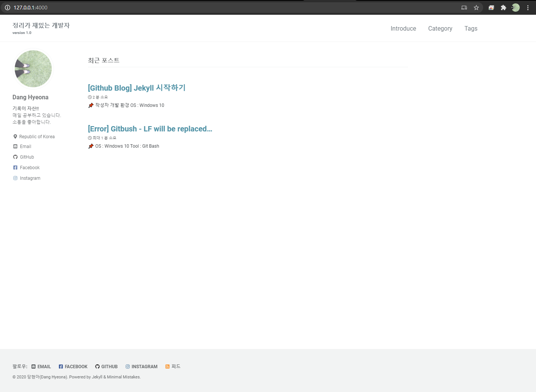Click the sidebar Instagram link
536x392 pixels.
click(26, 178)
